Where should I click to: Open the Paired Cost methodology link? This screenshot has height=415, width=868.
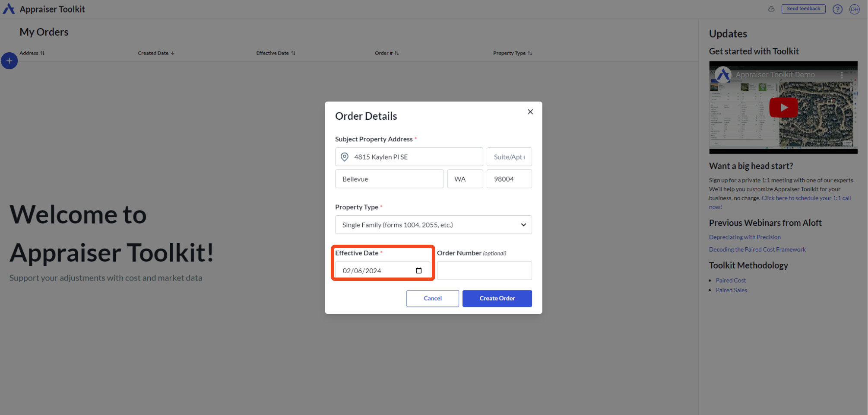click(x=731, y=281)
